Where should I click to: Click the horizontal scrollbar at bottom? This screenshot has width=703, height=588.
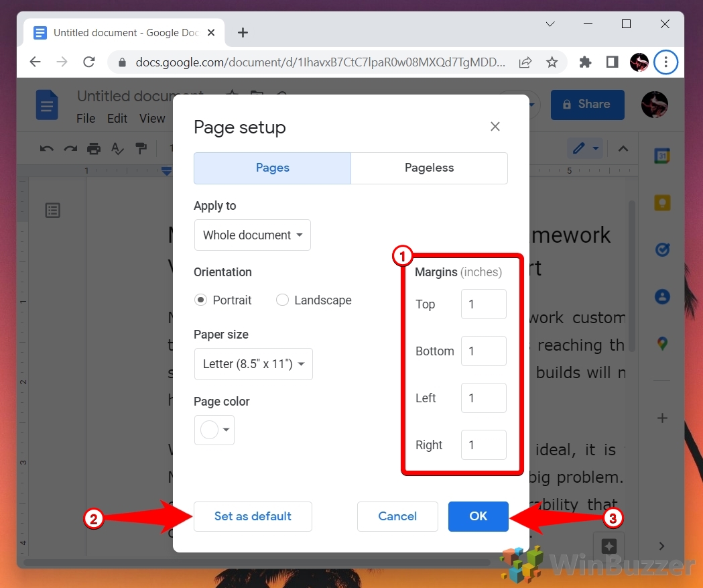[257, 562]
